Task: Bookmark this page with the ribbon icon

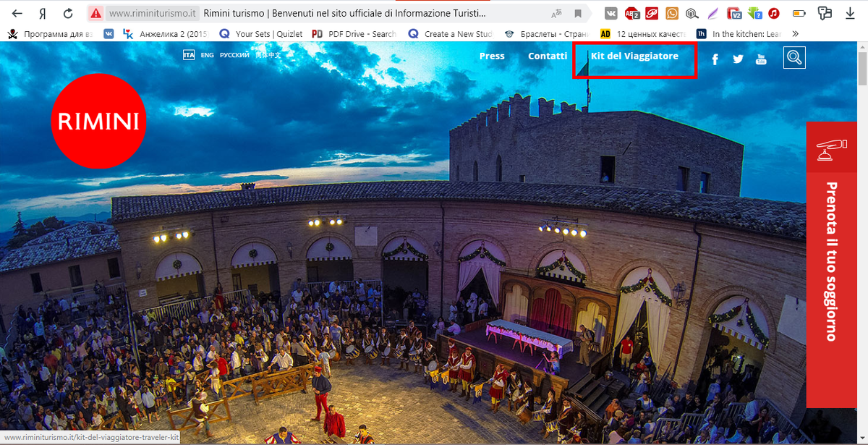Action: pos(578,13)
